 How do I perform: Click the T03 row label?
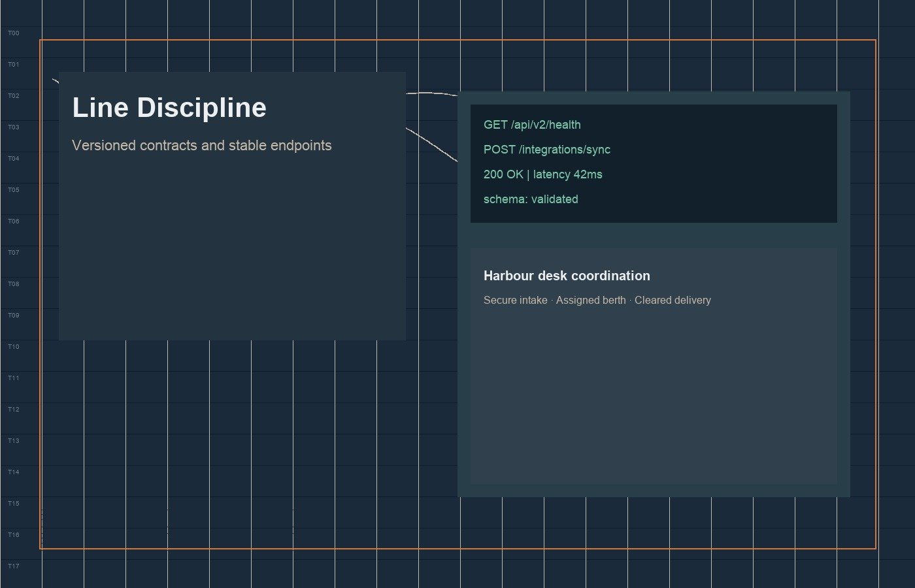click(x=14, y=127)
